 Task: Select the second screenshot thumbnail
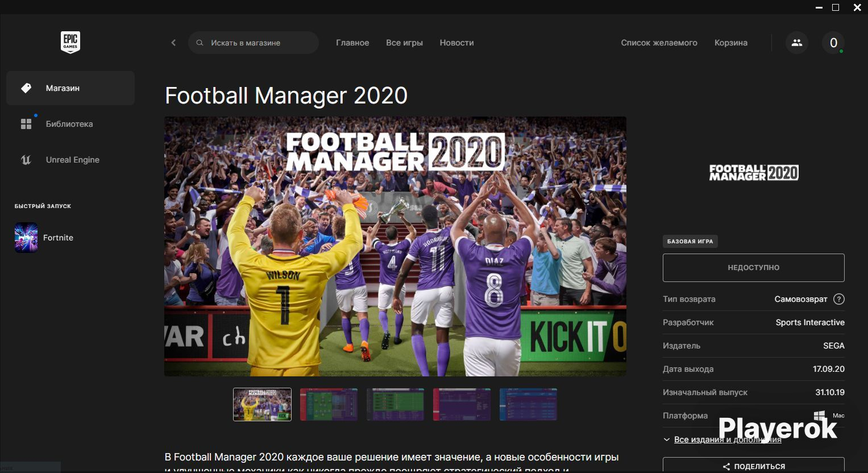coord(329,405)
